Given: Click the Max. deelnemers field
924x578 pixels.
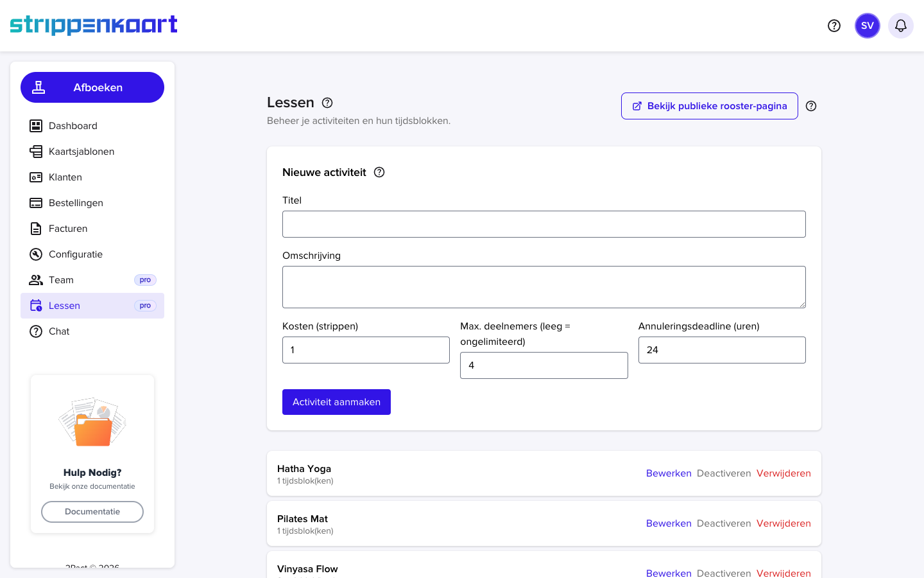Looking at the screenshot, I should pos(544,365).
